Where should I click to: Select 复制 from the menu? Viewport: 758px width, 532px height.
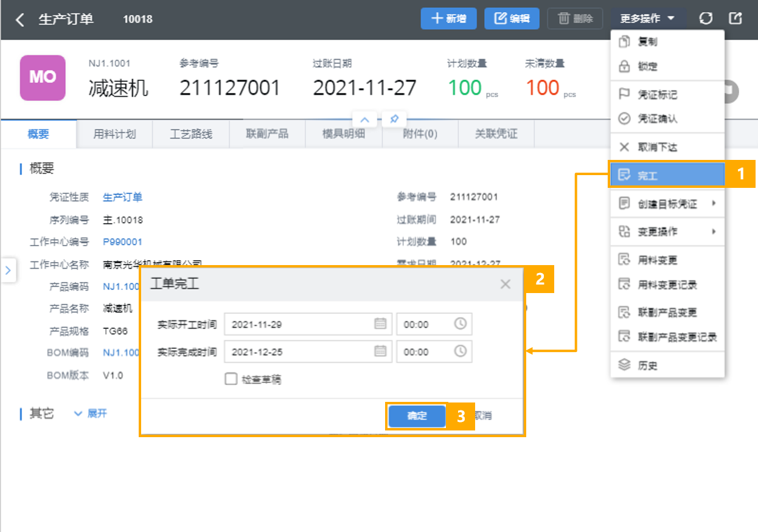[x=667, y=42]
